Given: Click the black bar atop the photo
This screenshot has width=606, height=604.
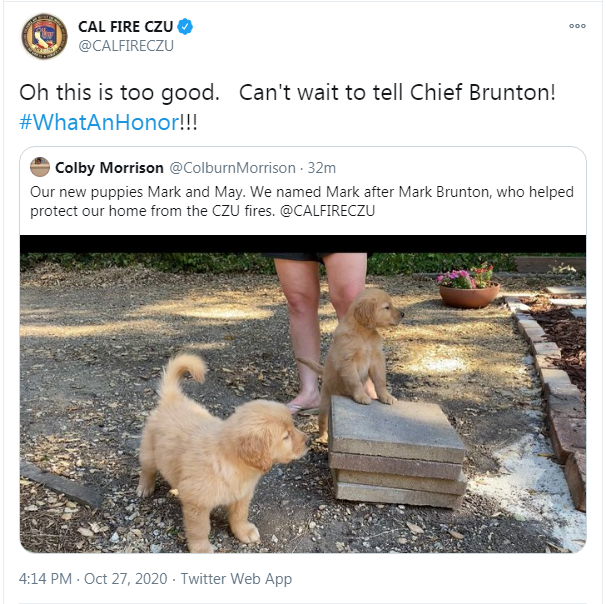Looking at the screenshot, I should pyautogui.click(x=303, y=244).
